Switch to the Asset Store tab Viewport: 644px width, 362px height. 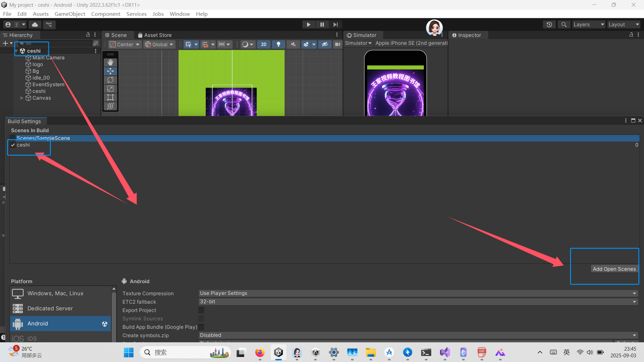point(155,35)
